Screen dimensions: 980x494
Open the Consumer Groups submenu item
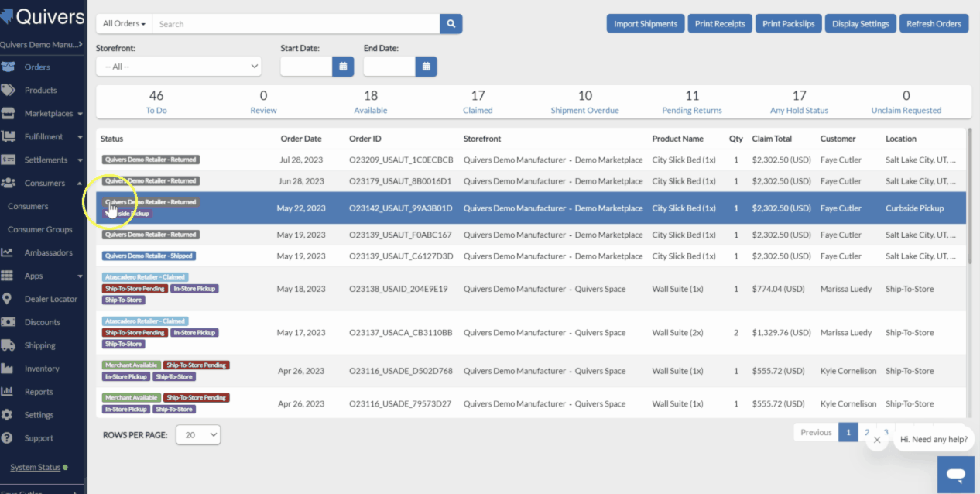[40, 229]
